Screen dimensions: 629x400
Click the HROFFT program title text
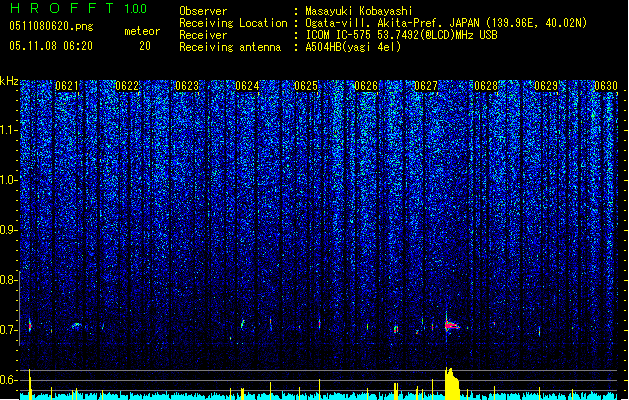pos(62,8)
